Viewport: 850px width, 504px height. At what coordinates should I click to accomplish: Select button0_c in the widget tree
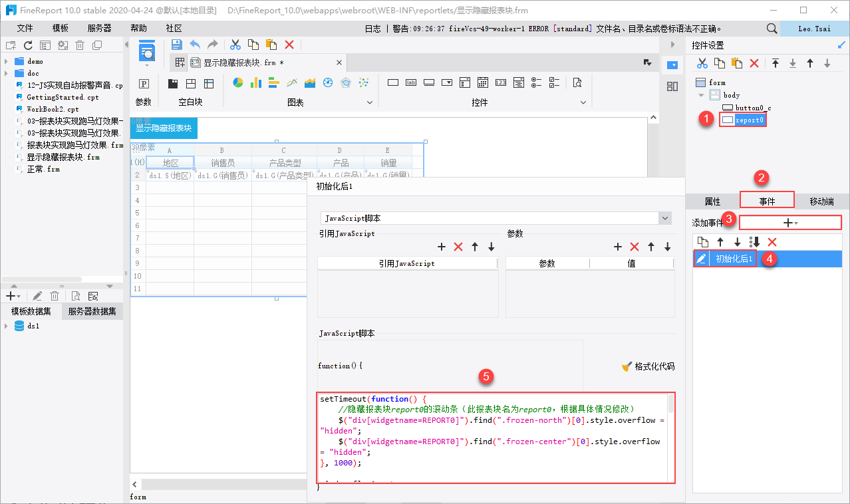(x=753, y=108)
